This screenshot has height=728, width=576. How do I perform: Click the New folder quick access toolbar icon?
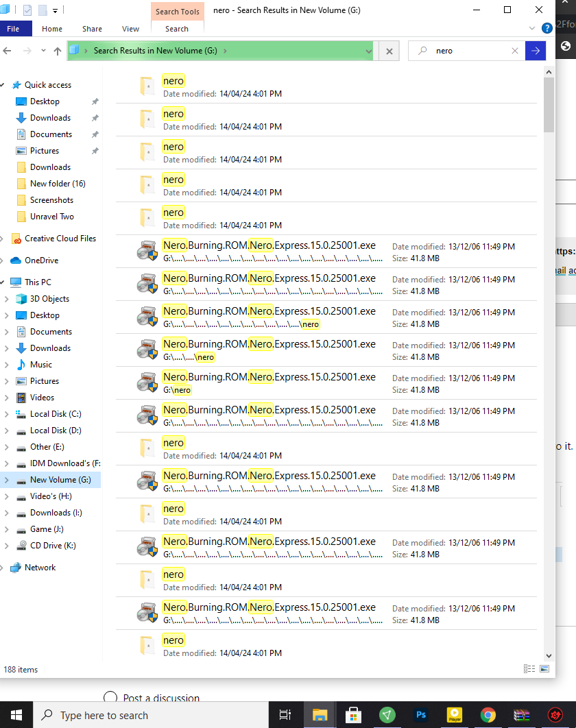click(43, 10)
